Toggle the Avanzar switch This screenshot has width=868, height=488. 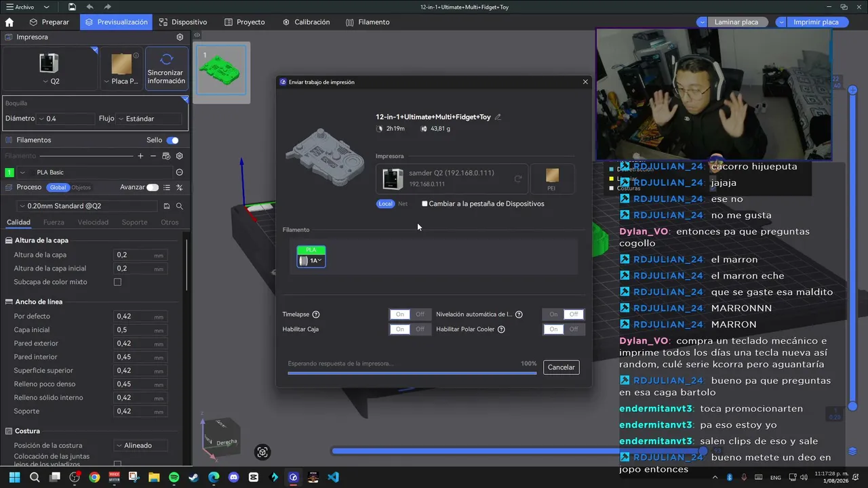click(x=153, y=187)
